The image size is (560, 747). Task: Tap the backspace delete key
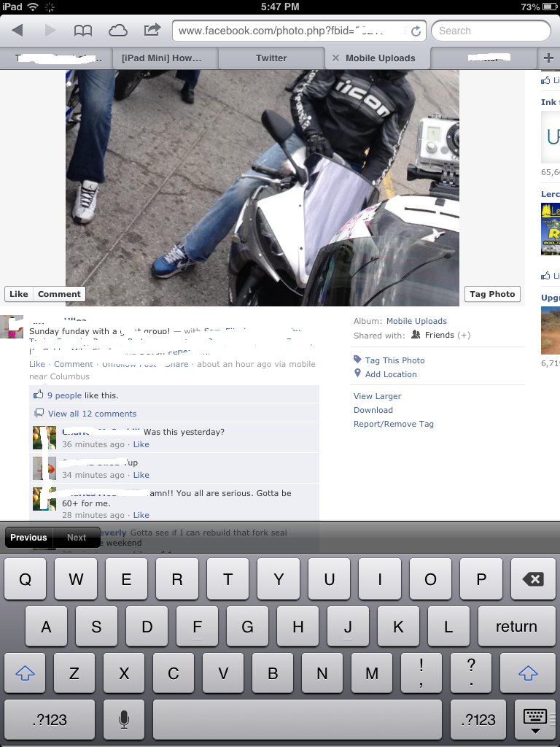coord(533,578)
